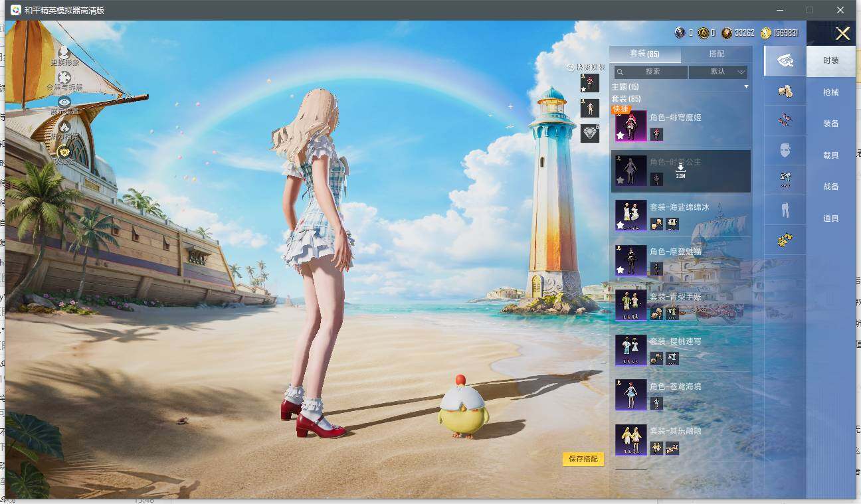Open the 载具 category button
The width and height of the screenshot is (861, 504).
click(831, 155)
